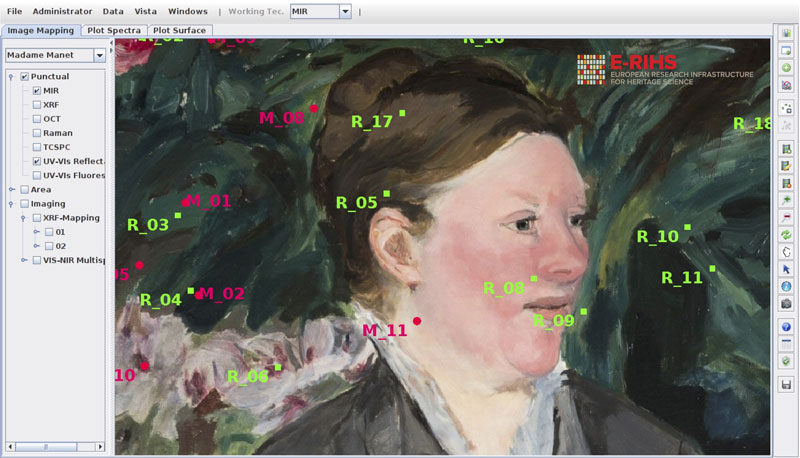Check the XRF-Mapping checkbox

point(37,218)
